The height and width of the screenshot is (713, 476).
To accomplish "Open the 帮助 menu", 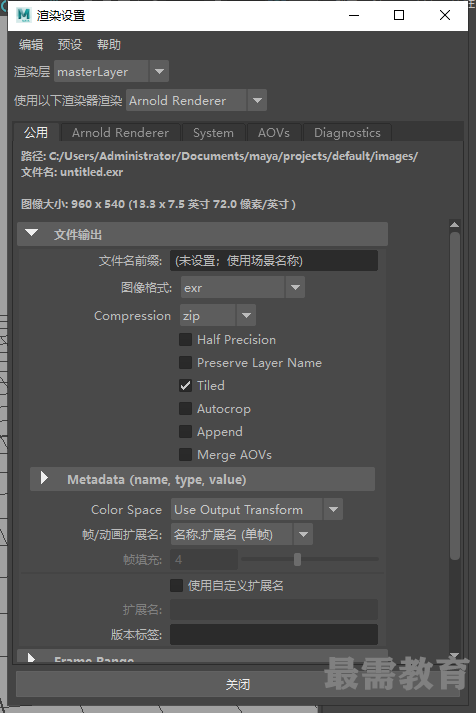I will (109, 45).
